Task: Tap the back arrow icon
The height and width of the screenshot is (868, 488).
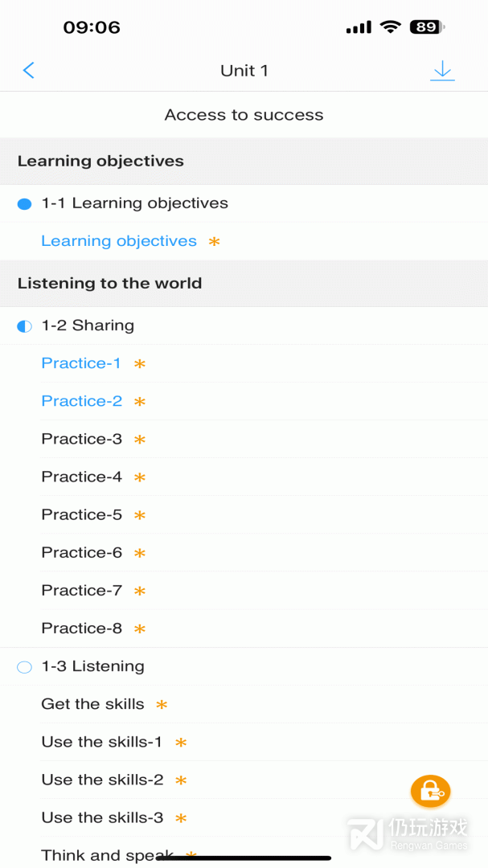Action: tap(29, 71)
